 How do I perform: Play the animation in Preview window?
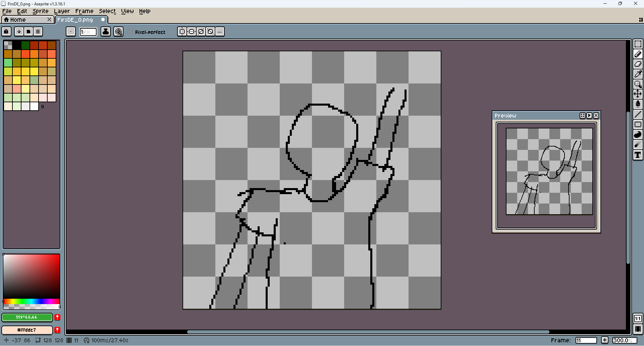[589, 116]
